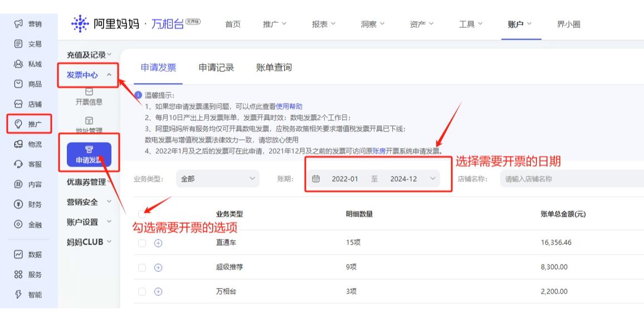Go to 首页 in top navigation
Screen dimensions: 644x322
tap(233, 24)
